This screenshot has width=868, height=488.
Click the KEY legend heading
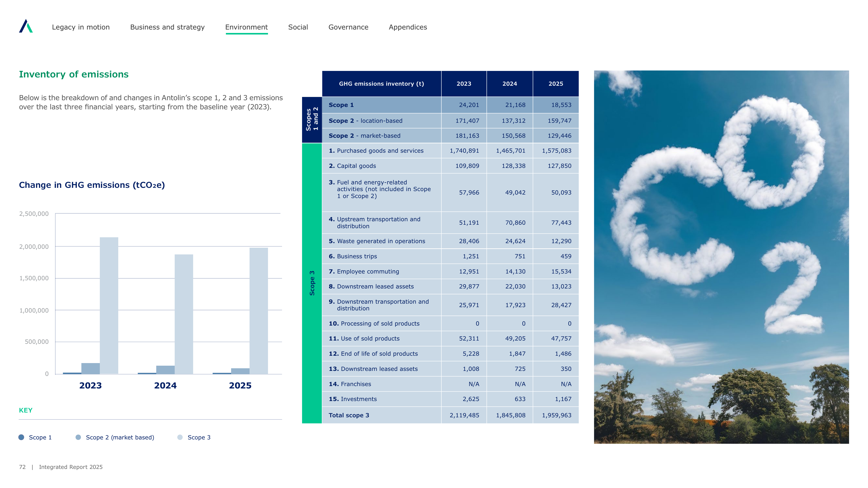pyautogui.click(x=26, y=410)
